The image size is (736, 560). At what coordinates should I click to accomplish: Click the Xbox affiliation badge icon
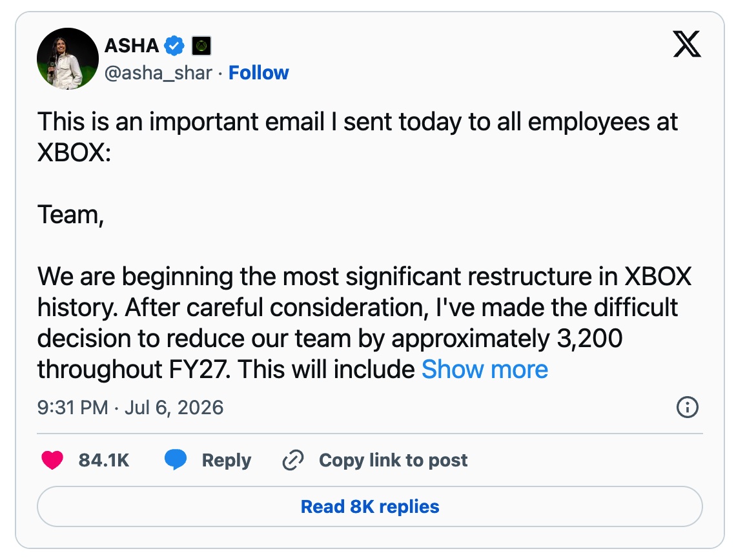[x=201, y=46]
